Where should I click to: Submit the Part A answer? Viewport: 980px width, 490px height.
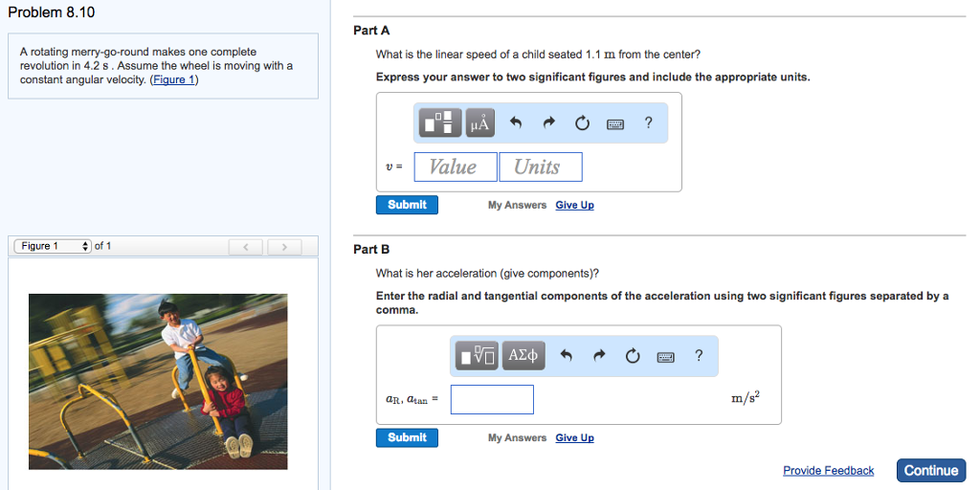coord(407,205)
